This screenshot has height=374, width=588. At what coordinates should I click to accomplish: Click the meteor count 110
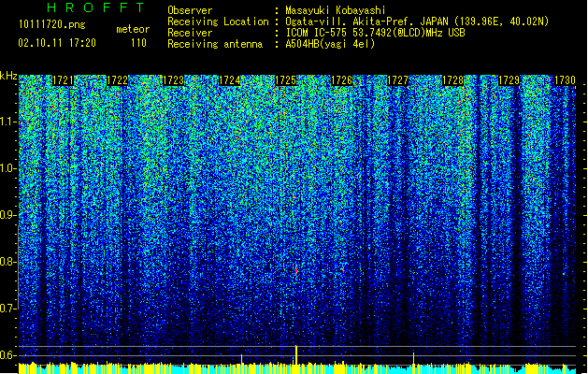coord(138,43)
